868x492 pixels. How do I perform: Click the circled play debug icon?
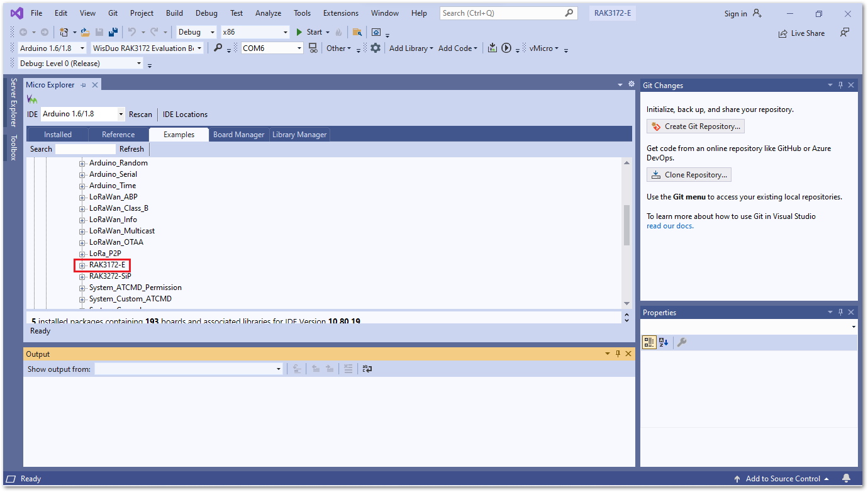(506, 48)
